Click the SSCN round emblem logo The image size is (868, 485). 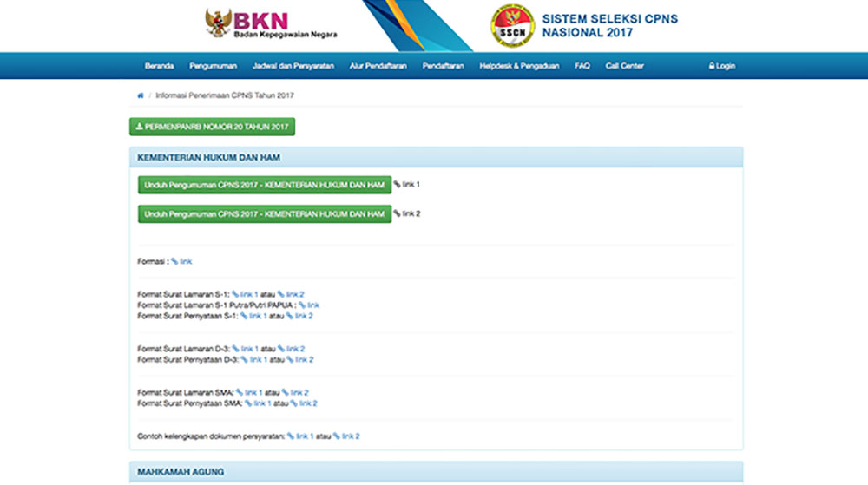pyautogui.click(x=511, y=25)
